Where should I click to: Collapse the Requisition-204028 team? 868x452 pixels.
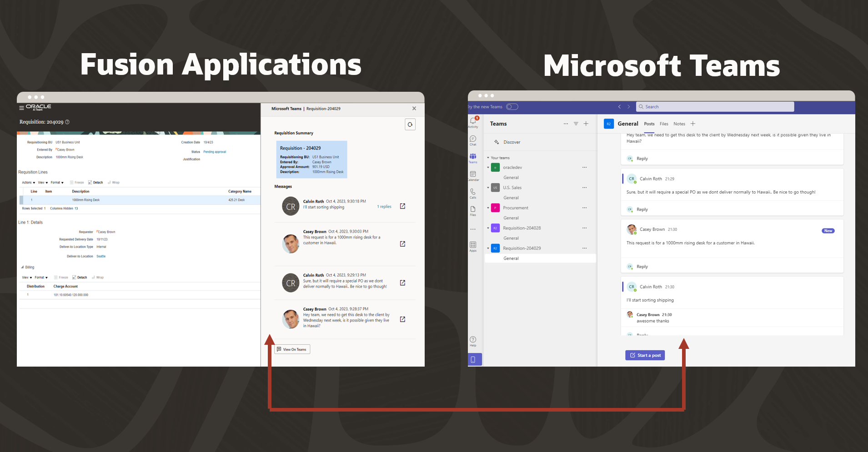[488, 228]
